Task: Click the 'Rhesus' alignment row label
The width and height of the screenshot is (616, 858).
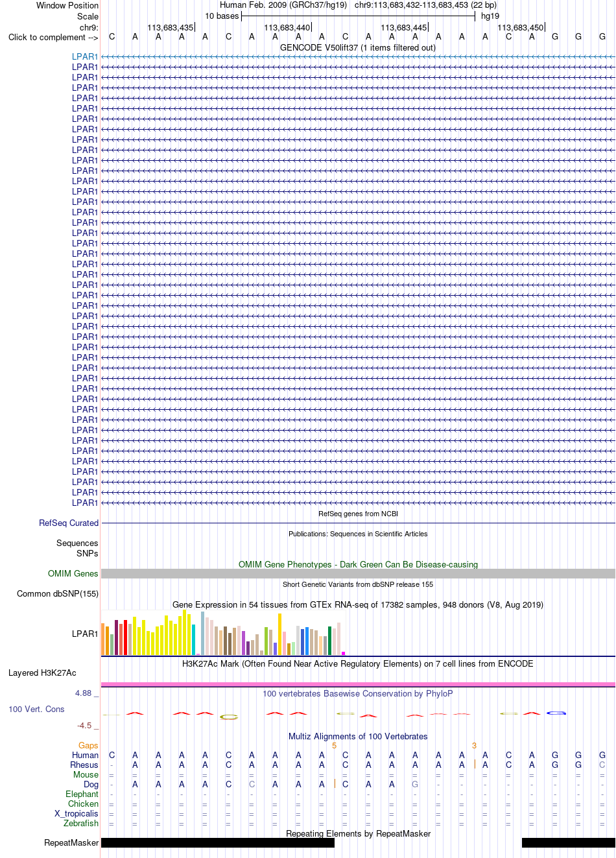Action: pyautogui.click(x=84, y=765)
